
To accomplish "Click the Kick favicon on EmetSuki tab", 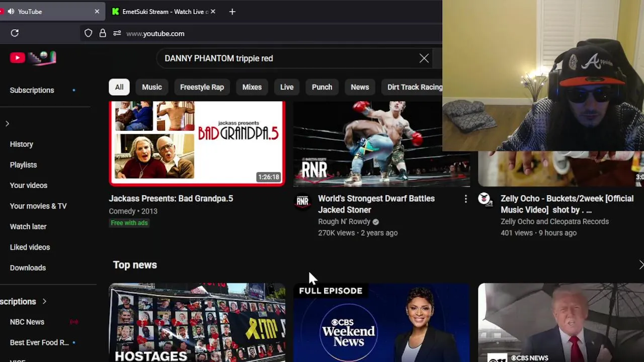I will point(116,12).
